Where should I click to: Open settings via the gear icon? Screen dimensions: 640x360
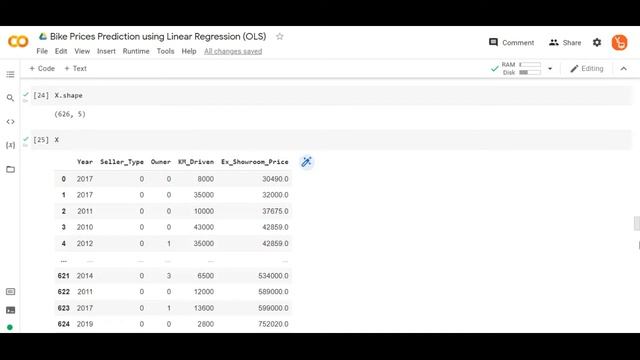point(597,42)
